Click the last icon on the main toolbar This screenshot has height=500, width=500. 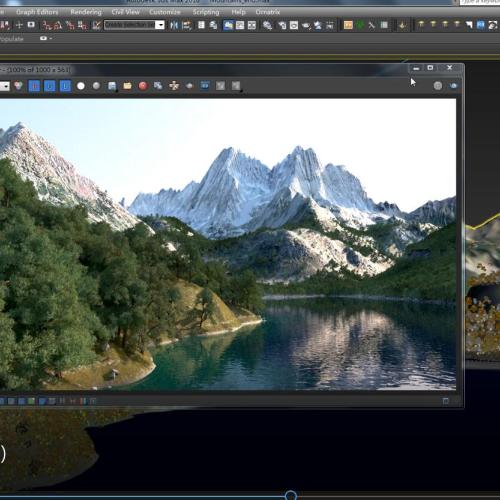click(492, 25)
